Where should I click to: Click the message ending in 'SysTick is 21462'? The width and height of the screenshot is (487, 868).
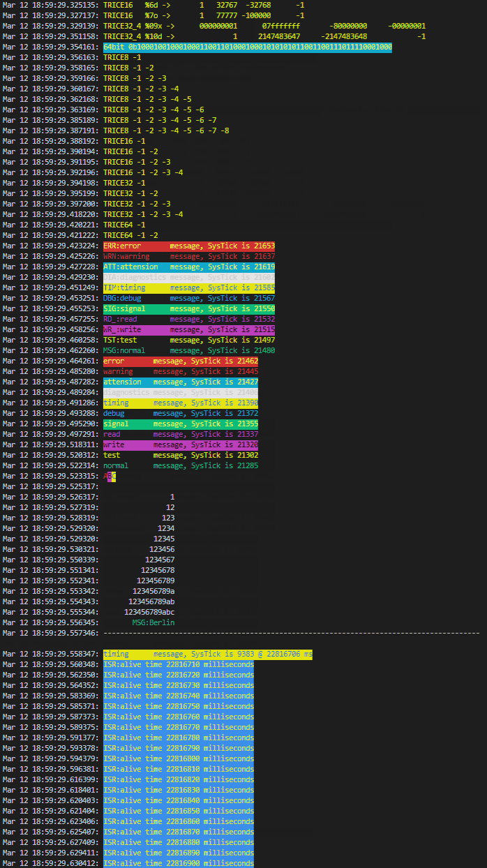181,361
